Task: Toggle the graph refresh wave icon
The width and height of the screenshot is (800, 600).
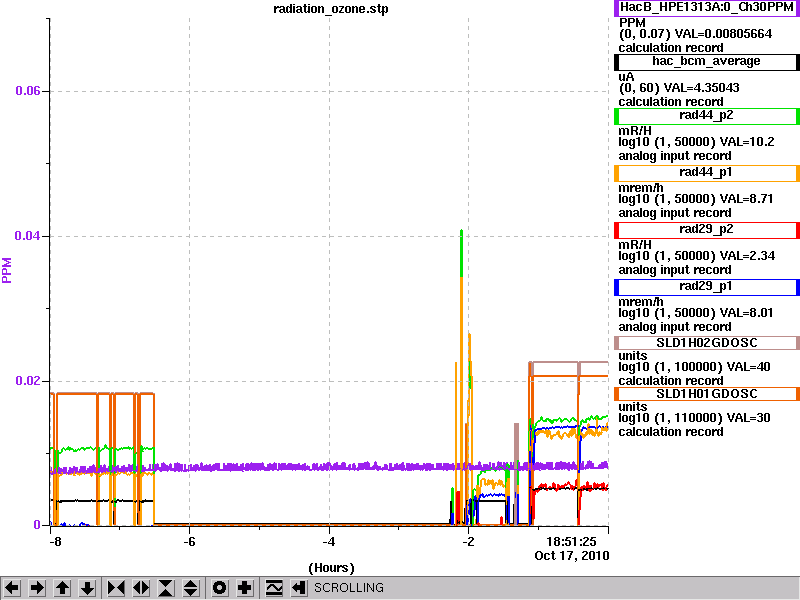Action: click(274, 588)
